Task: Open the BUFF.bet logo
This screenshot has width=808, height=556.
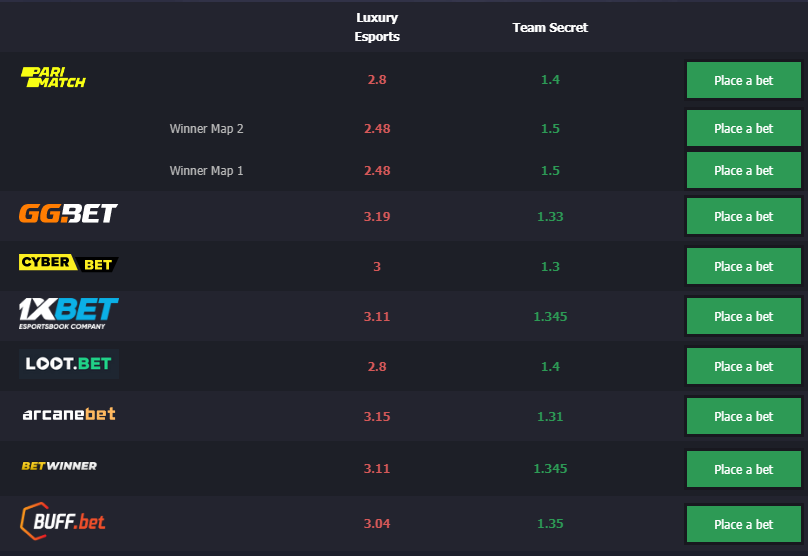Action: point(62,521)
